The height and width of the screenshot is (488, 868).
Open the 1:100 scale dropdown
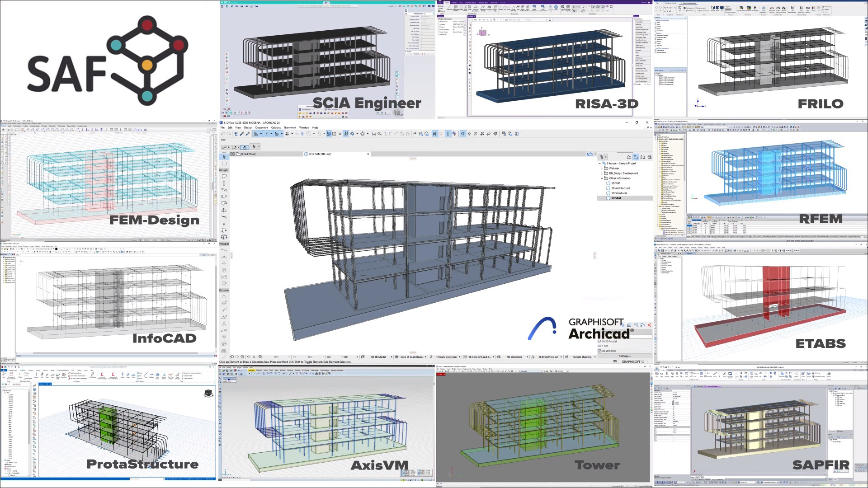pyautogui.click(x=344, y=357)
